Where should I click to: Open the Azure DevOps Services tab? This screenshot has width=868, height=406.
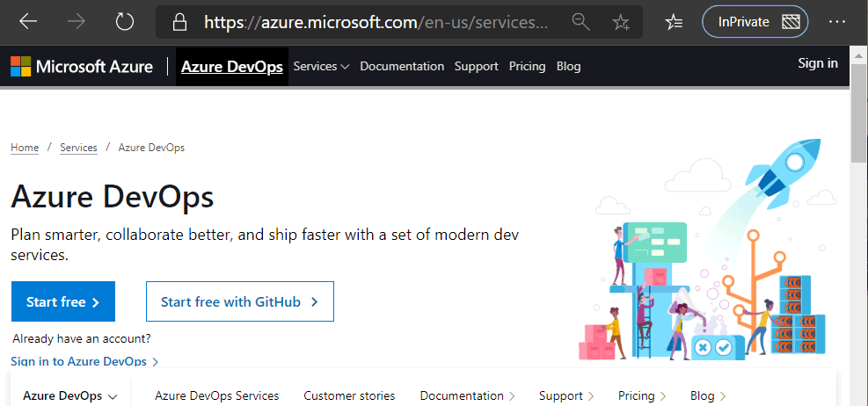[x=217, y=396]
